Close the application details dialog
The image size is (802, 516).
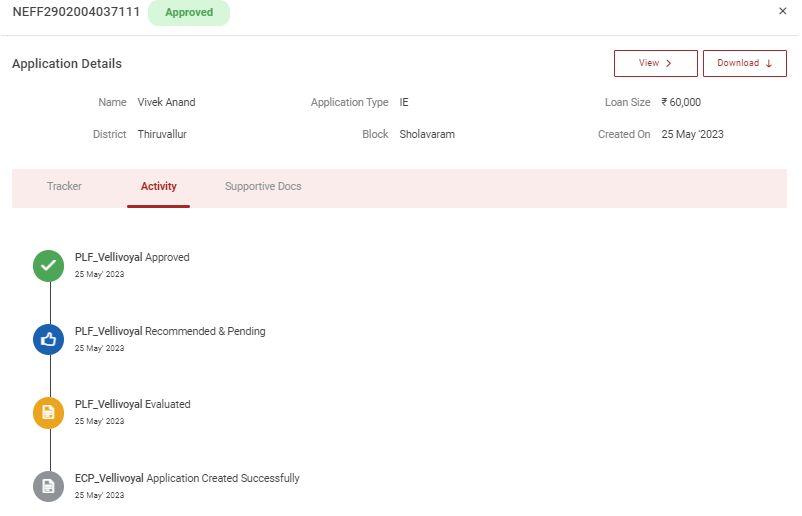click(782, 11)
